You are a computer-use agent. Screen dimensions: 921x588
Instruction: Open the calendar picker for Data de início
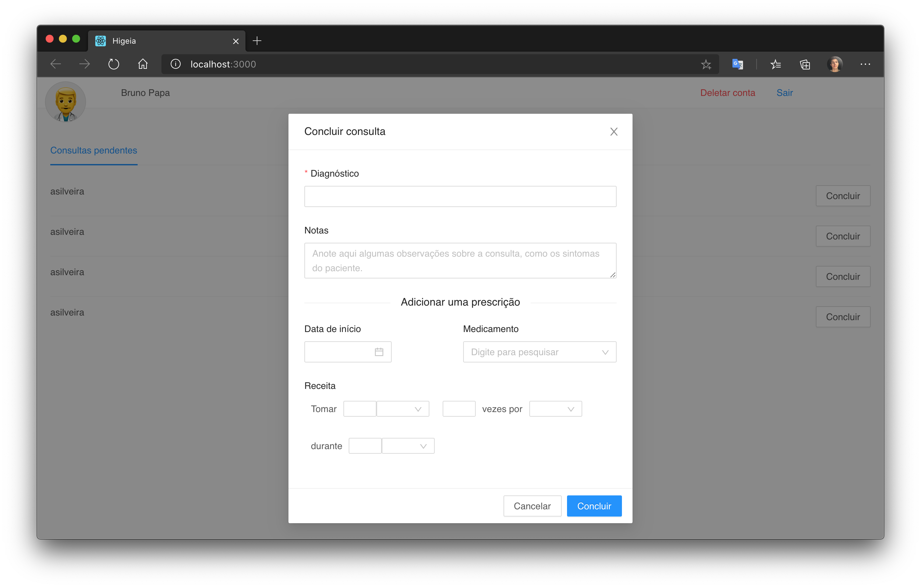379,352
